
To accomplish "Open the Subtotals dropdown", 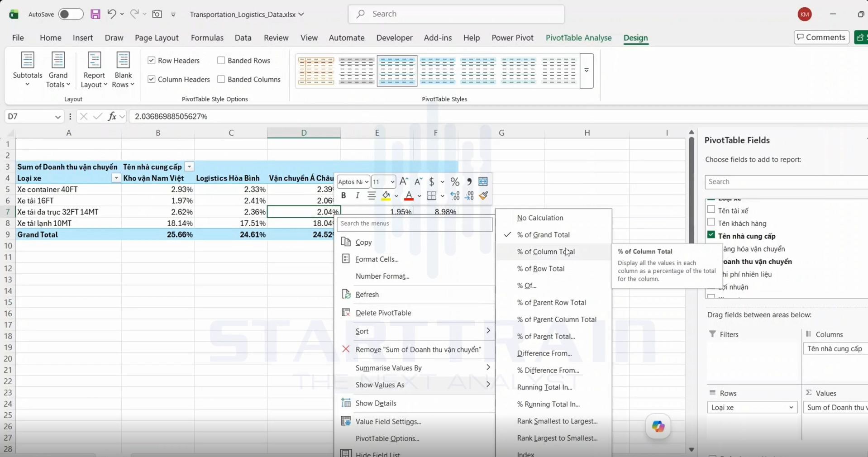I will pos(28,70).
